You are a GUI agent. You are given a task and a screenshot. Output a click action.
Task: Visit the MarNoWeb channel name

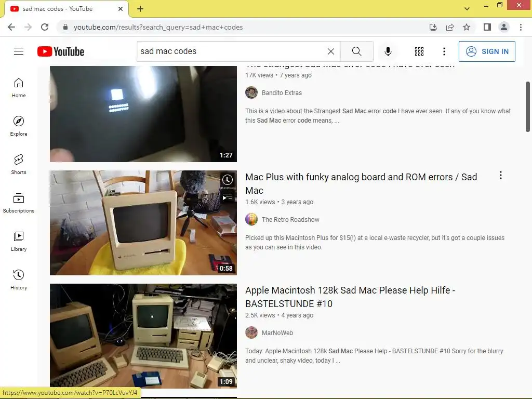(x=277, y=333)
